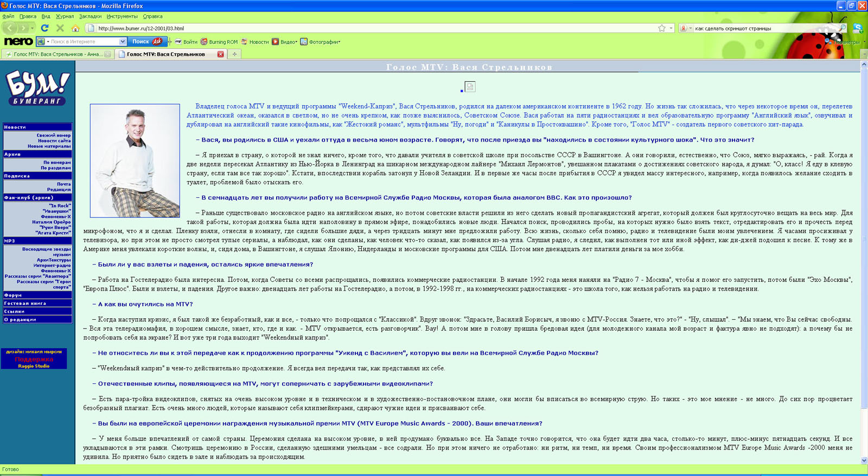Open the 'Правка' menu
This screenshot has width=868, height=476.
click(x=28, y=16)
